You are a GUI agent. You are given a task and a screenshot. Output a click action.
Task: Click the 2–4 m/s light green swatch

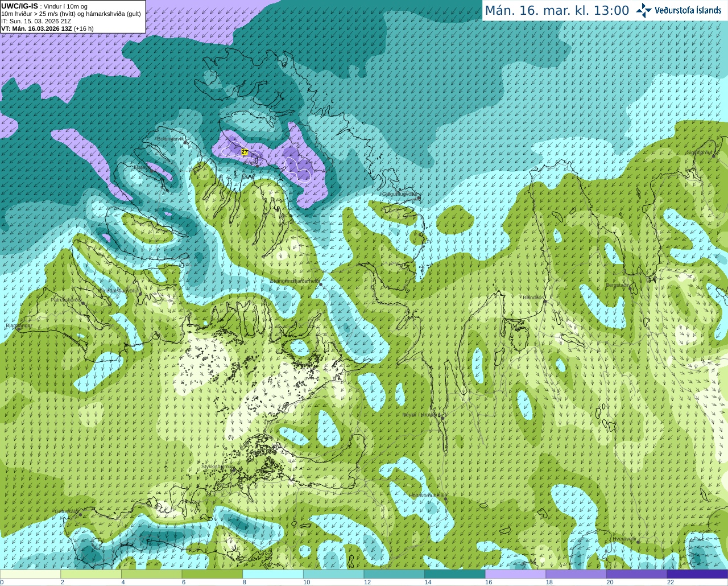(91, 574)
